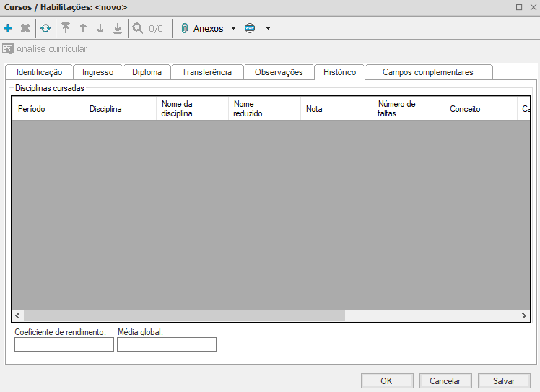Switch to the Identificação tab

(x=39, y=72)
